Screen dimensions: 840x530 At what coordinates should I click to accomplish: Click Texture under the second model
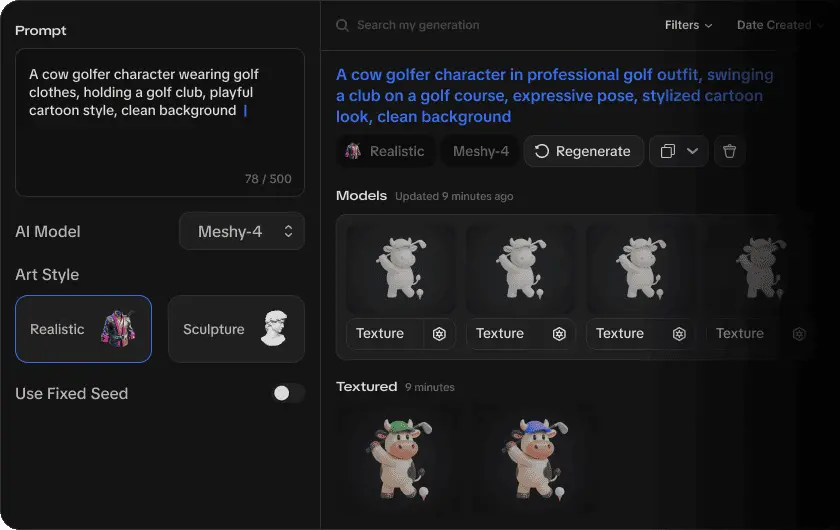pos(500,333)
